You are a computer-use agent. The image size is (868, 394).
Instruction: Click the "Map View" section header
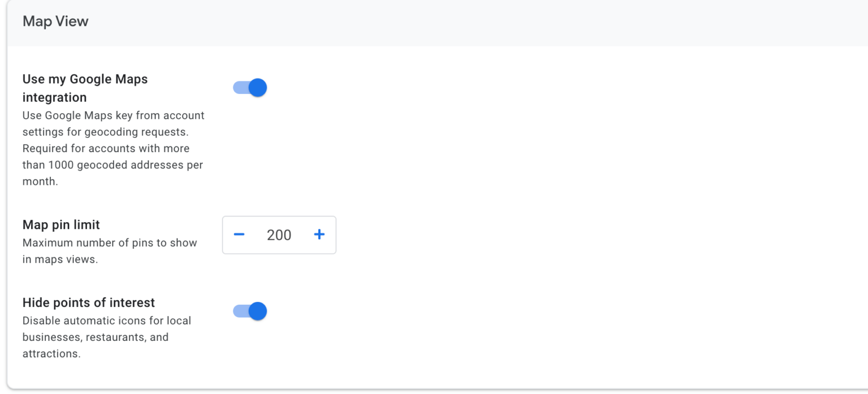[x=55, y=21]
